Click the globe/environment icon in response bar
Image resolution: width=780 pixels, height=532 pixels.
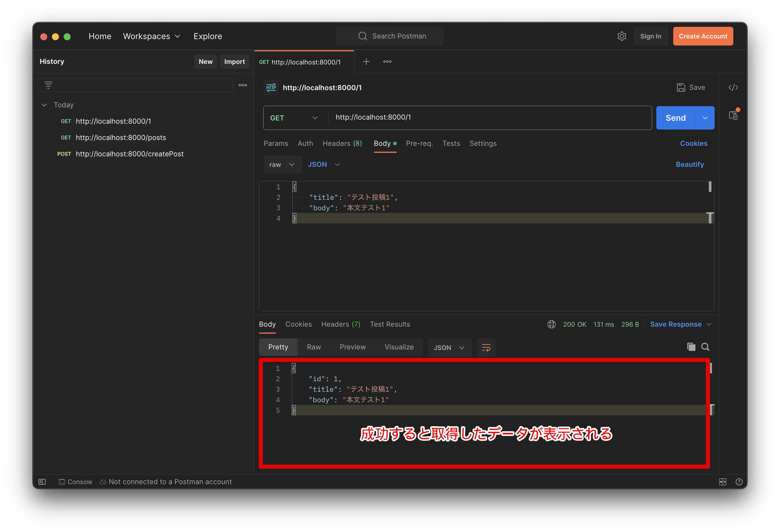pyautogui.click(x=552, y=324)
